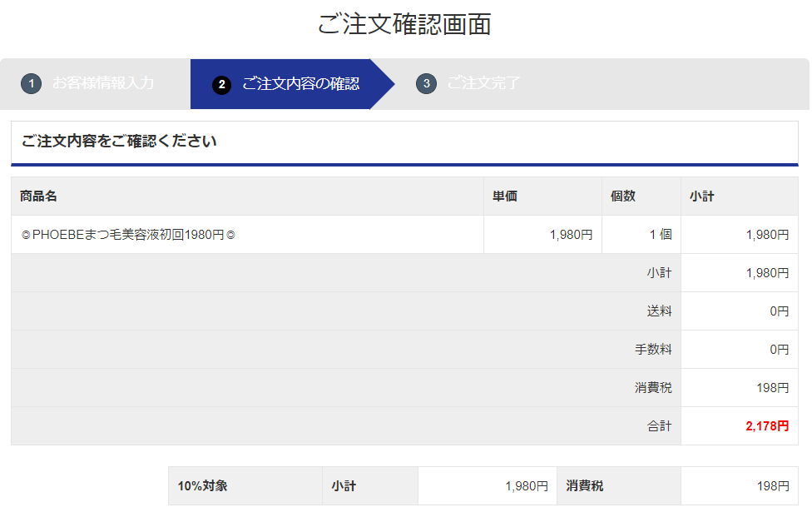This screenshot has width=812, height=517.
Task: Click the ご注文確認画面 page title
Action: 404,24
